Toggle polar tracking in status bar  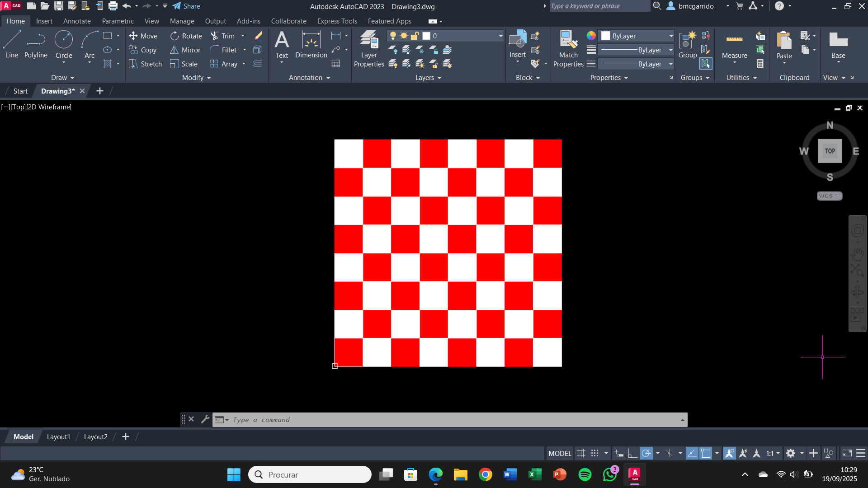(646, 453)
